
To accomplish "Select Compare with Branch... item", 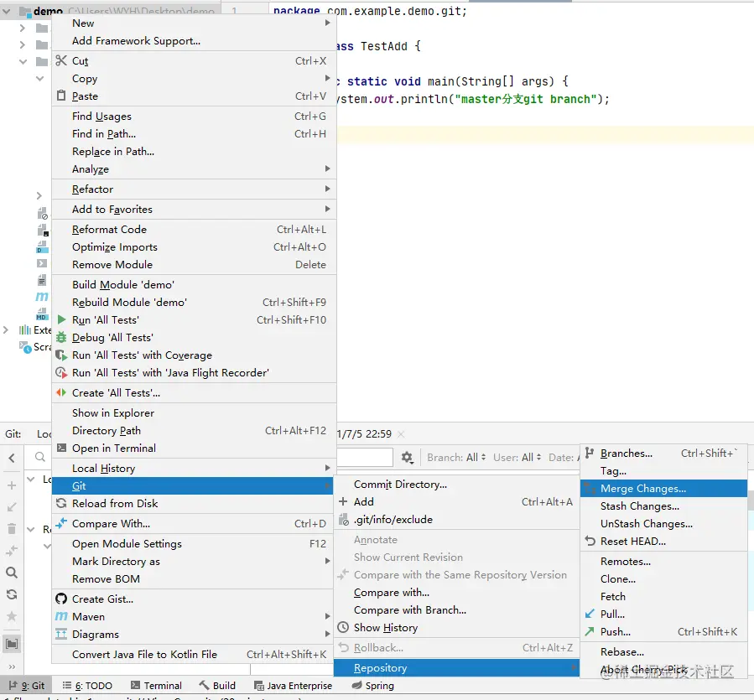I will click(x=457, y=609).
